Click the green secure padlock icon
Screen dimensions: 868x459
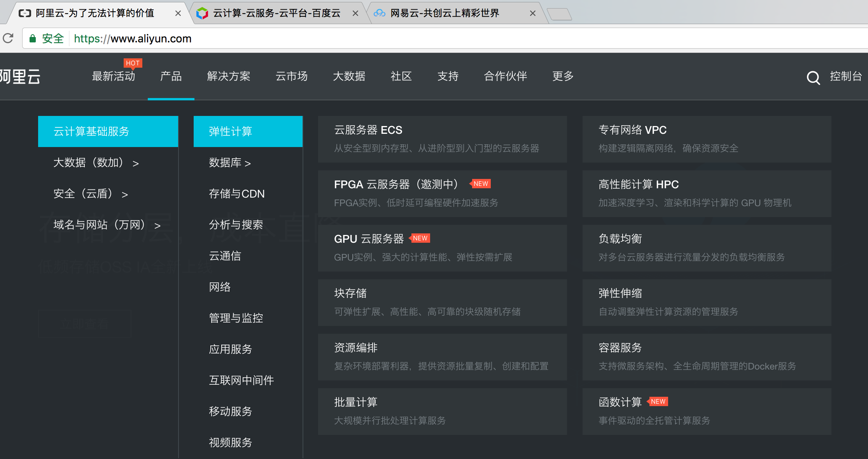(x=33, y=39)
